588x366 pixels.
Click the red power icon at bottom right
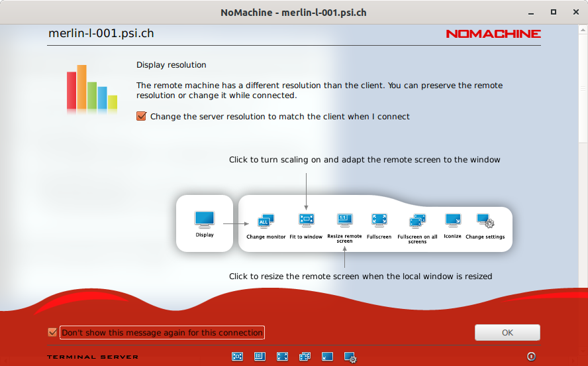coord(531,357)
